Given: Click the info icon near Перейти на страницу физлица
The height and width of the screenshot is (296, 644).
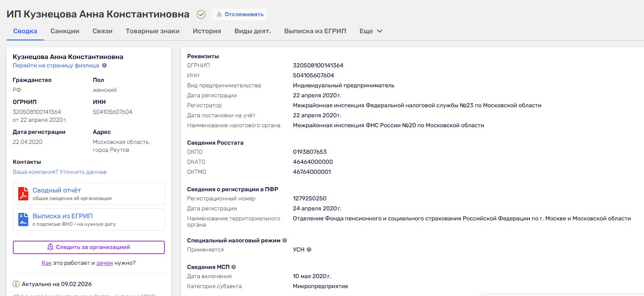Looking at the screenshot, I should click(x=103, y=65).
